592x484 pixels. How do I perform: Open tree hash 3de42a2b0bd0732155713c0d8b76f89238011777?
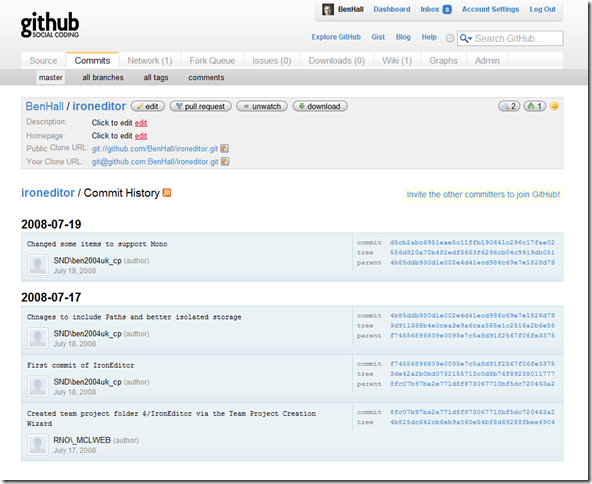[472, 374]
